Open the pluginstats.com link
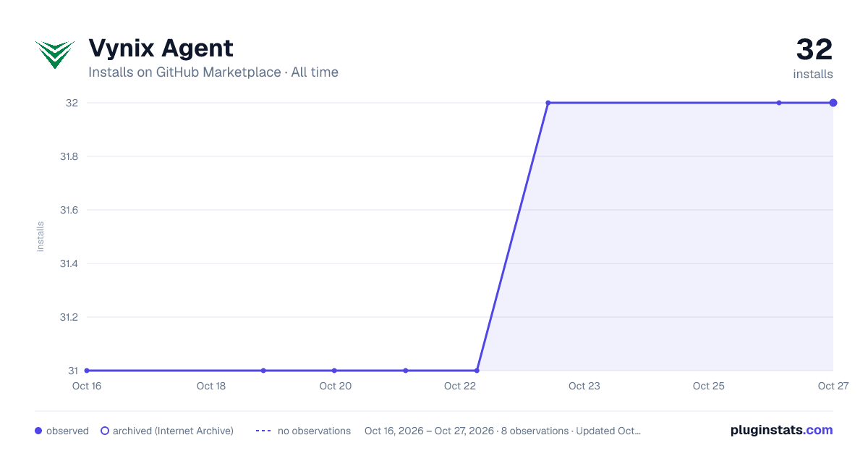Screen dimensions: 868x456 (782, 430)
